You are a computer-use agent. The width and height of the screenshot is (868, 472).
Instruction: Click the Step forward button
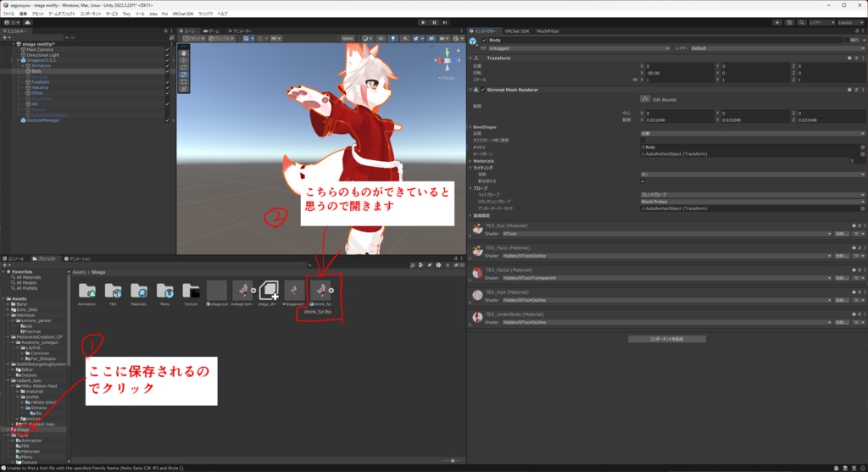[444, 23]
